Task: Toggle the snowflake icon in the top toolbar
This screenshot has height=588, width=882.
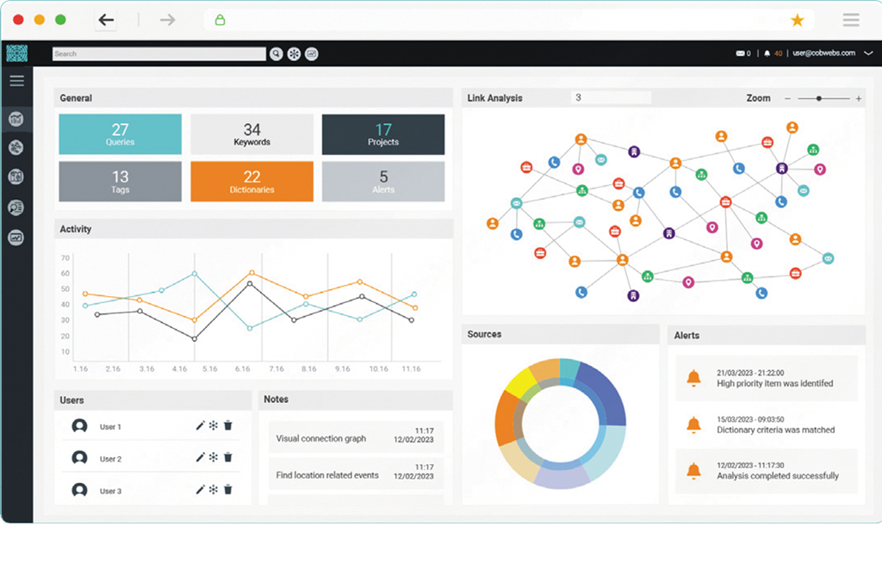Action: [x=293, y=53]
